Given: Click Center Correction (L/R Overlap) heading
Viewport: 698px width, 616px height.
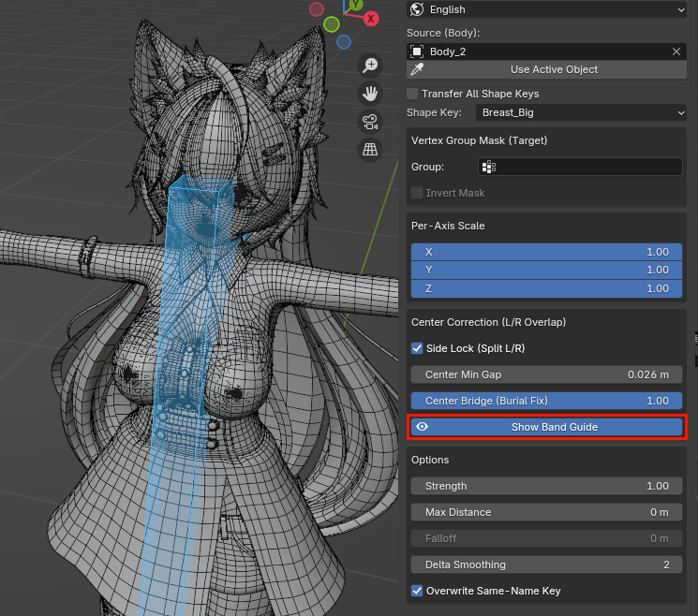Looking at the screenshot, I should (x=488, y=322).
